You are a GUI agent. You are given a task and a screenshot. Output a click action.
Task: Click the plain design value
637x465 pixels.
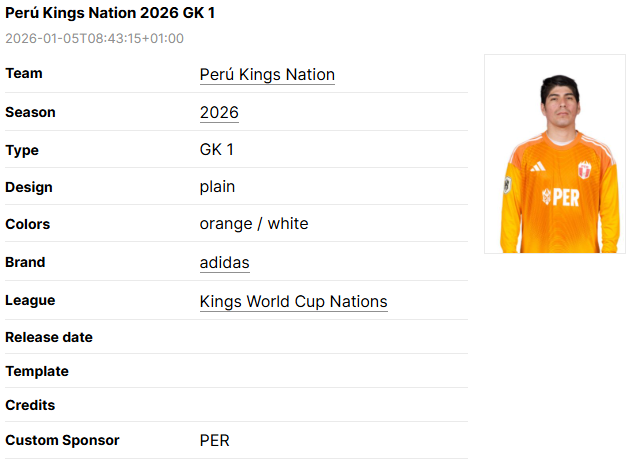click(217, 186)
